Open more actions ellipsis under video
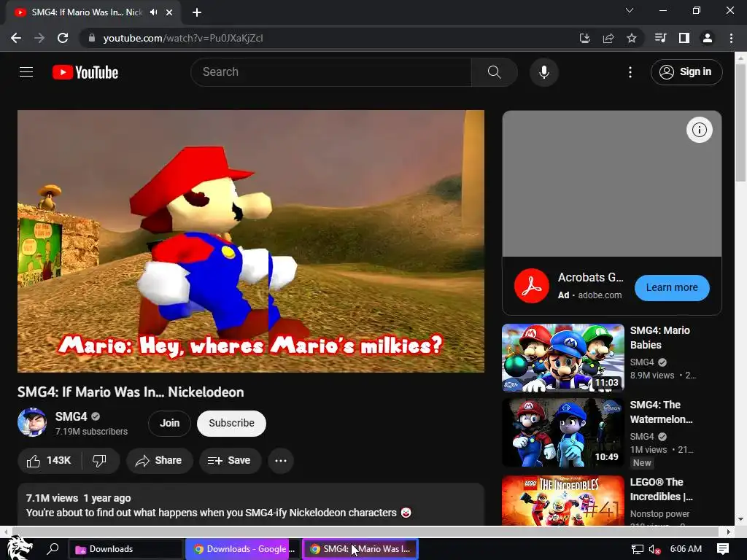The width and height of the screenshot is (747, 560). coord(281,461)
